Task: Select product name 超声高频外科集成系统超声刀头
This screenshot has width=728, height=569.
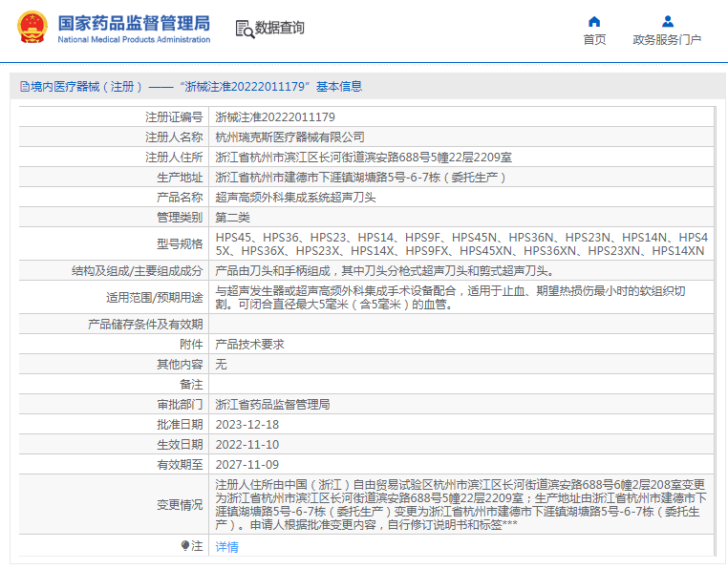Action: [295, 198]
